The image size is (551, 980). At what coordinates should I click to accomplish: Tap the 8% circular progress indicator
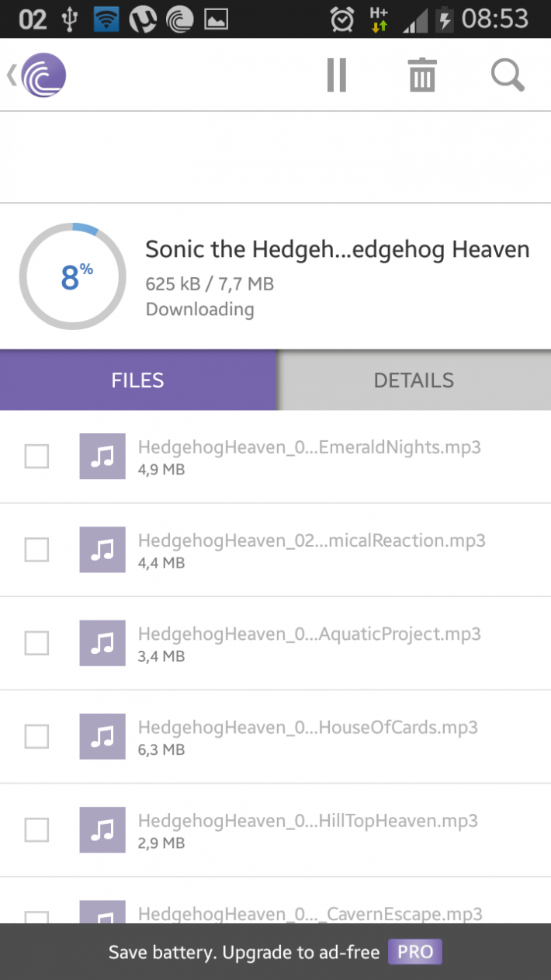72,276
